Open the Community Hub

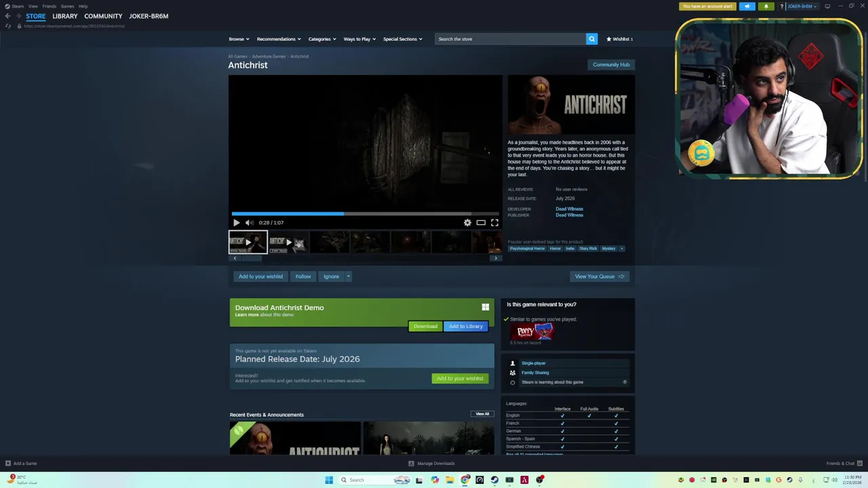(611, 65)
